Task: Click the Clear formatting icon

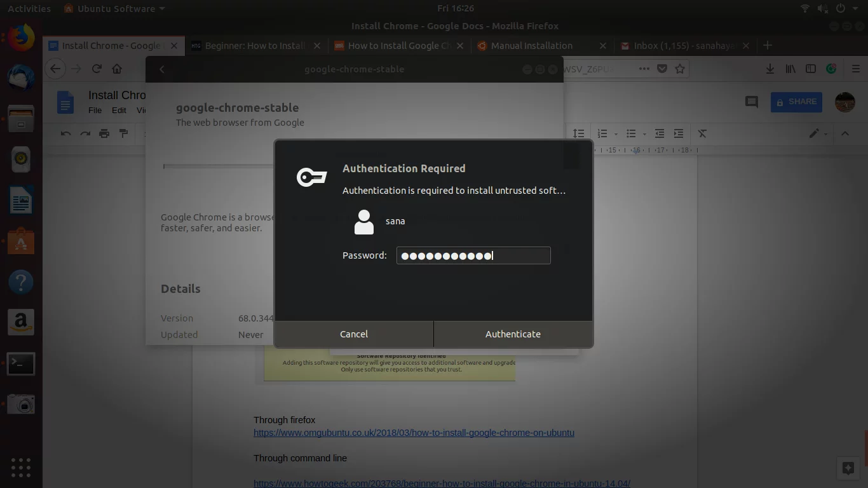Action: 702,133
